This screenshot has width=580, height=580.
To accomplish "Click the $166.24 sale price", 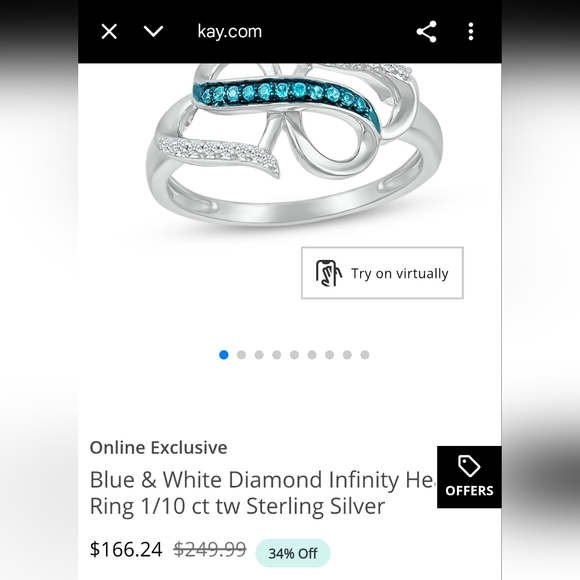I will 126,549.
